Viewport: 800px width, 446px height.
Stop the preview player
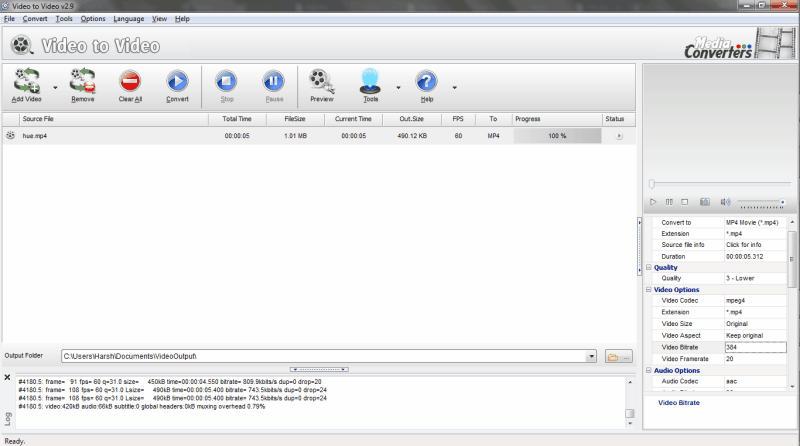pyautogui.click(x=685, y=202)
